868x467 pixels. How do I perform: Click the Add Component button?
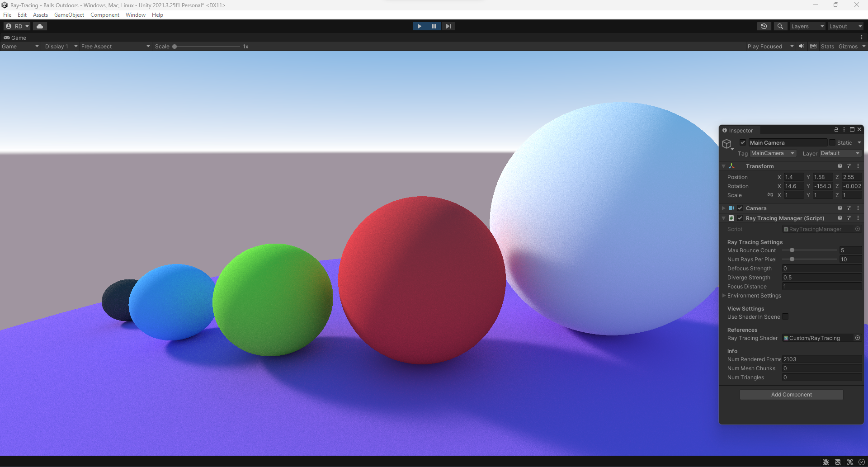tap(791, 394)
